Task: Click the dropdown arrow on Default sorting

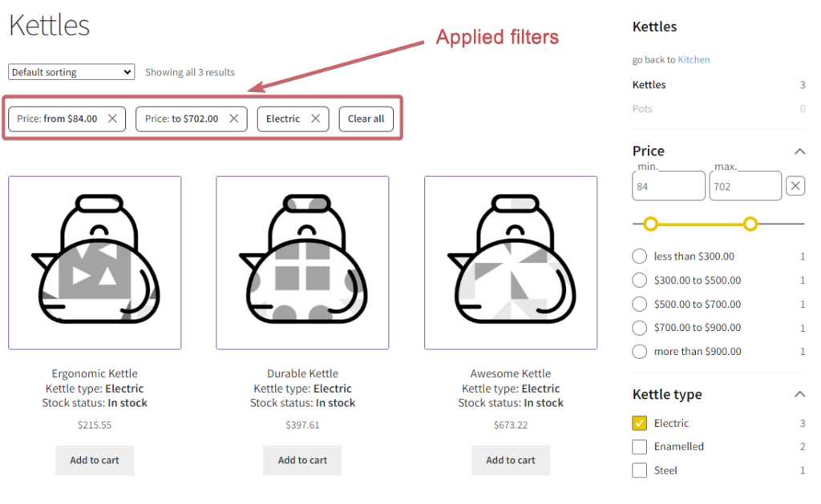Action: 127,71
